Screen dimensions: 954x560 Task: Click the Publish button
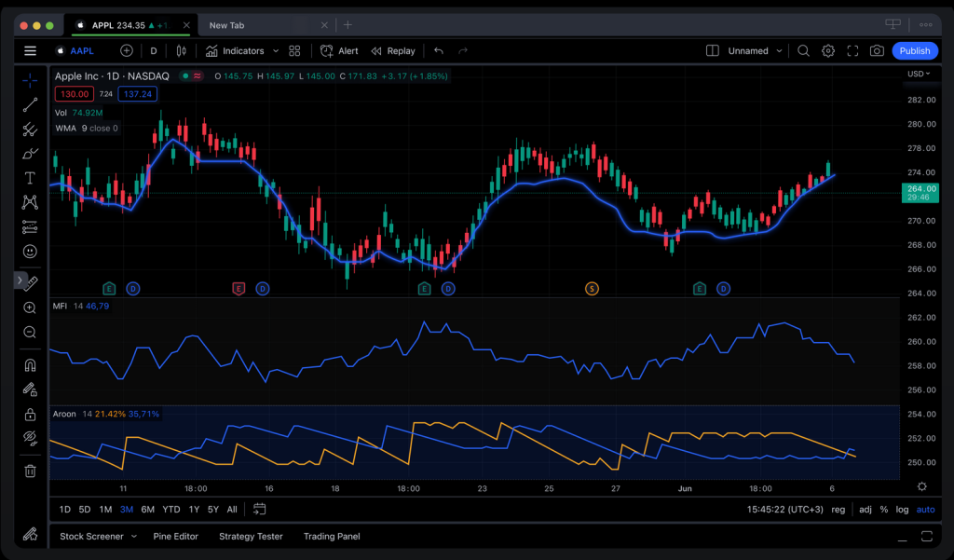point(915,51)
